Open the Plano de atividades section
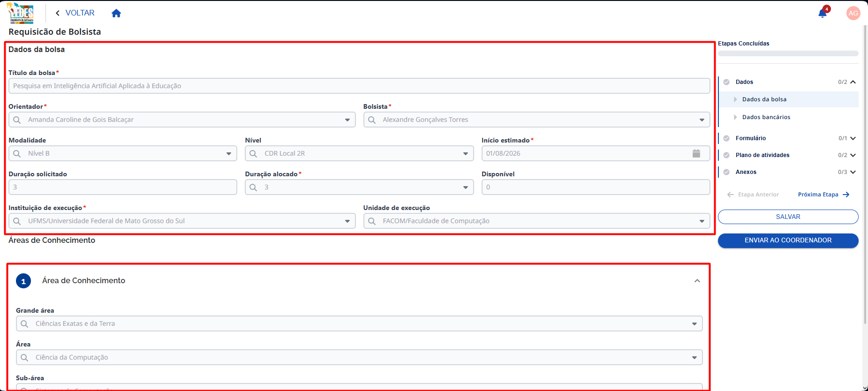 click(x=762, y=155)
